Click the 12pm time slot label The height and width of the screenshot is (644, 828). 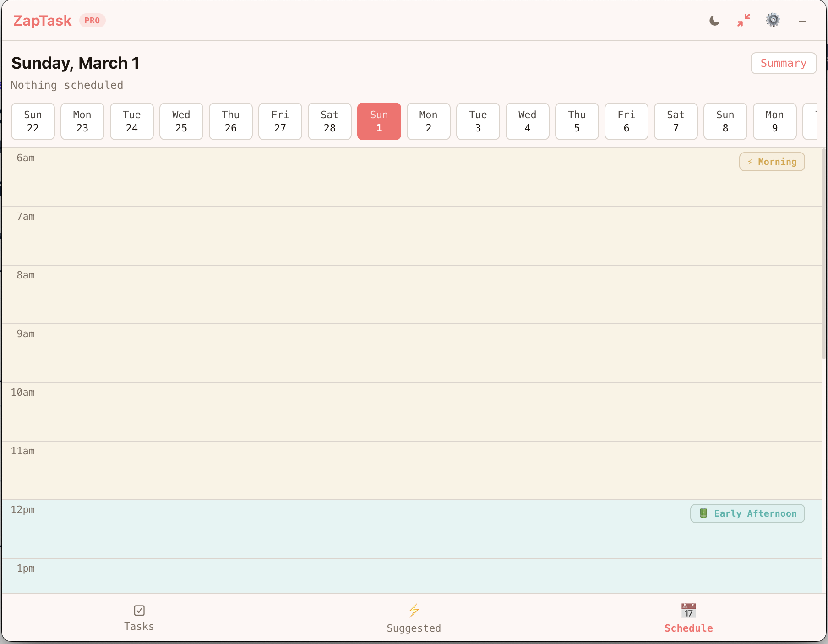[x=23, y=510]
